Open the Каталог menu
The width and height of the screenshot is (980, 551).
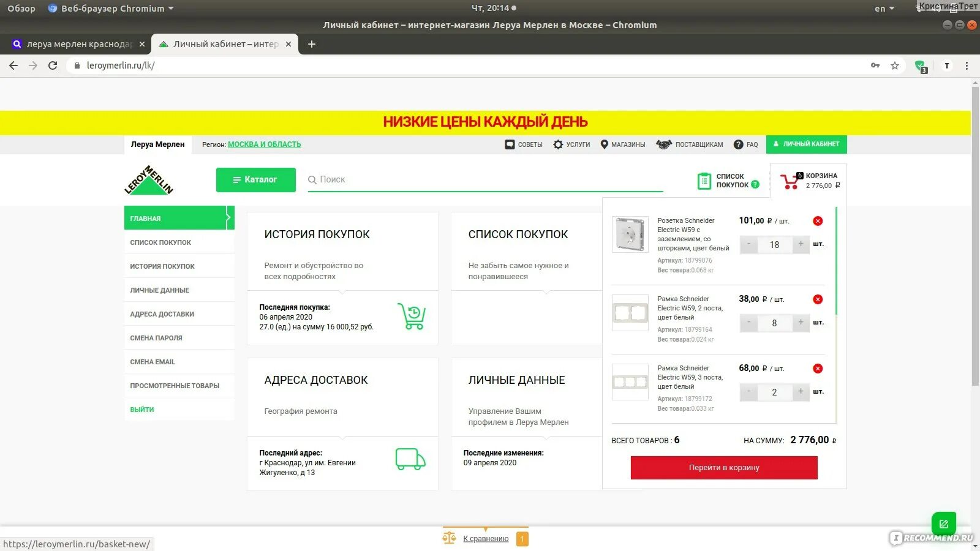(256, 180)
